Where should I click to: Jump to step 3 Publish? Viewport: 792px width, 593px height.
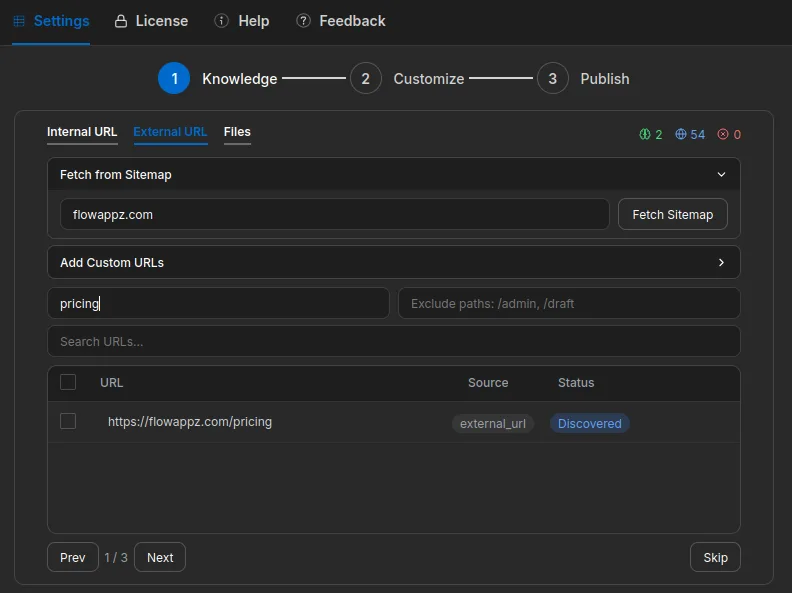pyautogui.click(x=583, y=78)
